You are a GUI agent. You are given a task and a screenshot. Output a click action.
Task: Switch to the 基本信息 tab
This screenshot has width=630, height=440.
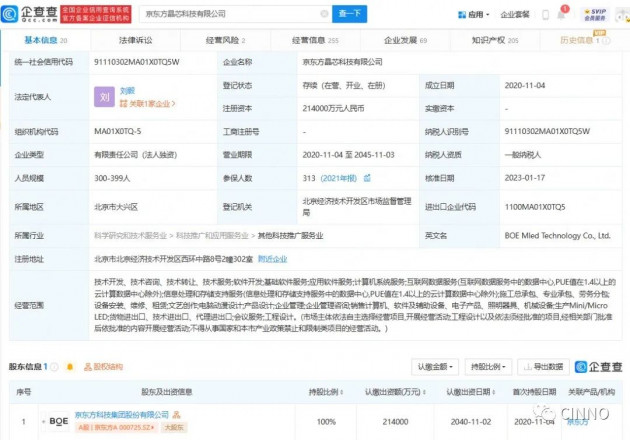click(45, 40)
